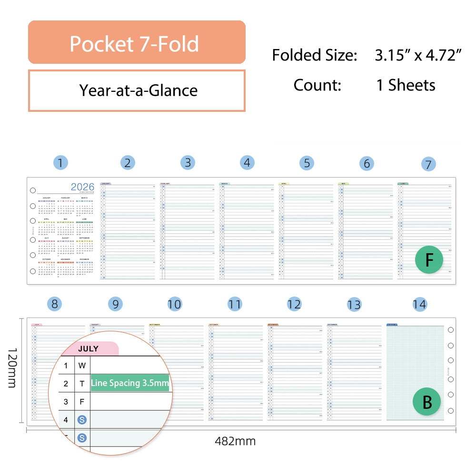Click the green Line Spacing 3.5mm label
Screen dimensions: 476x476
(x=129, y=383)
